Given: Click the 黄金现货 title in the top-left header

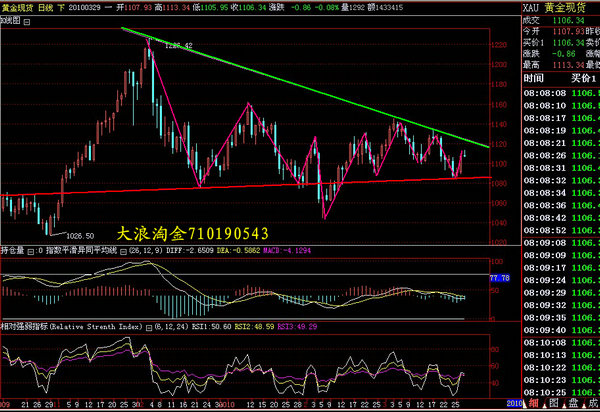Looking at the screenshot, I should [17, 8].
